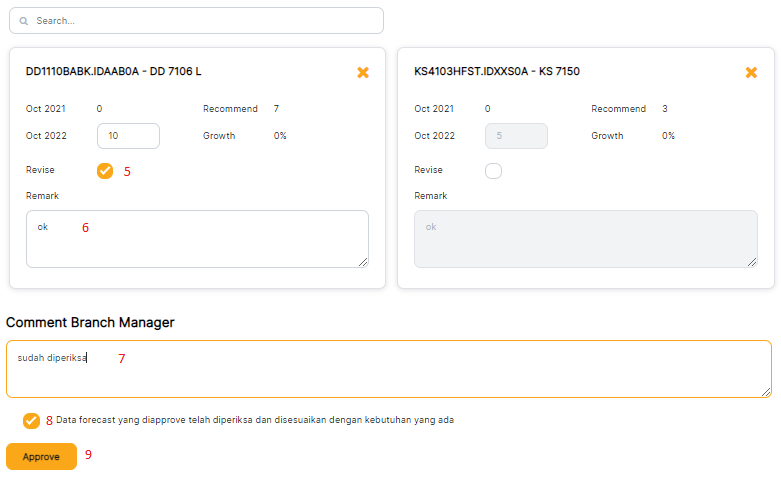
Task: Click inside the DD 7106 L Remark textarea
Action: pos(197,239)
